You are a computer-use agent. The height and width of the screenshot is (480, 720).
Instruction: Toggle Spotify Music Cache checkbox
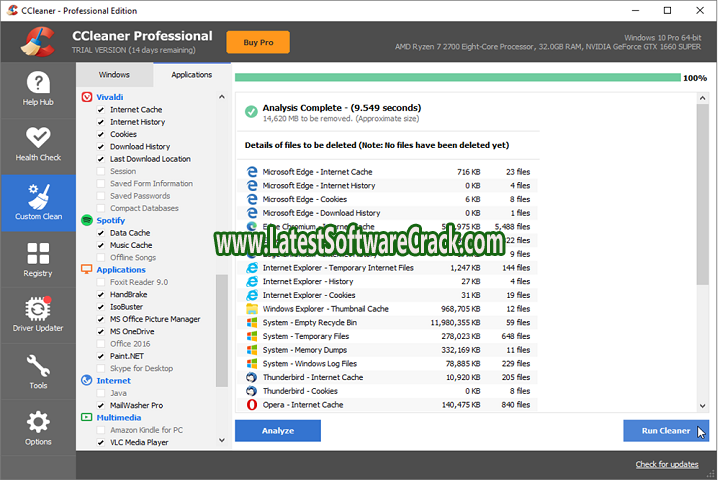coord(101,245)
